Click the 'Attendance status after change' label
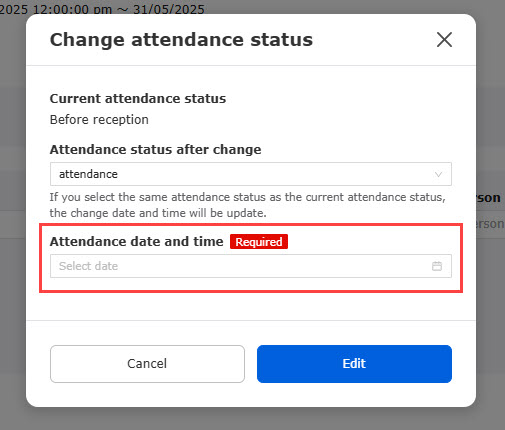 tap(155, 150)
